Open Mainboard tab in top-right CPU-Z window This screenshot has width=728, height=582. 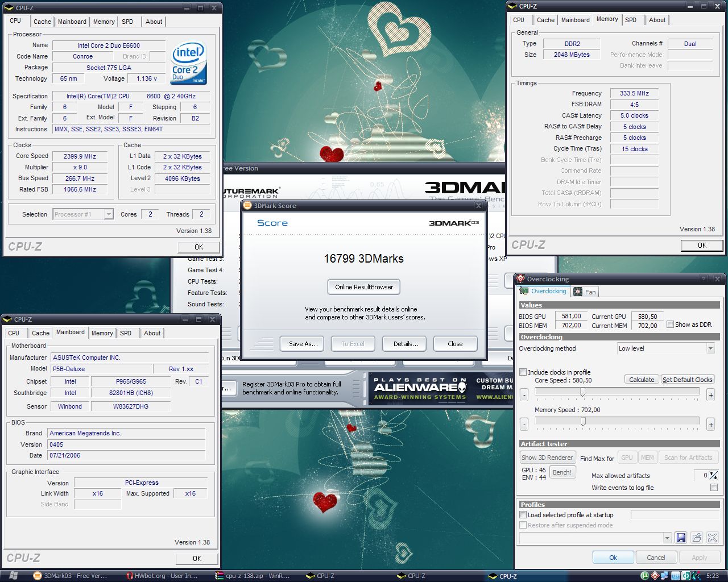[x=576, y=20]
